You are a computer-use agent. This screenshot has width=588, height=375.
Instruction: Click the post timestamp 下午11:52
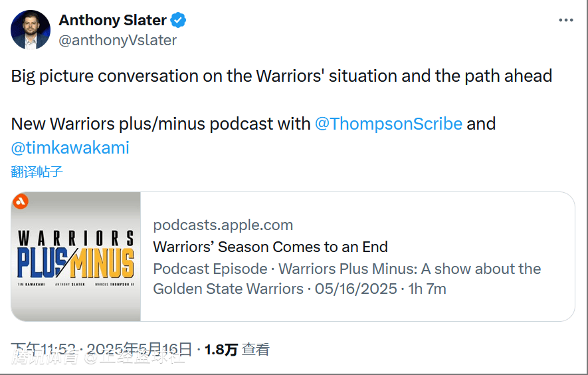pyautogui.click(x=43, y=350)
